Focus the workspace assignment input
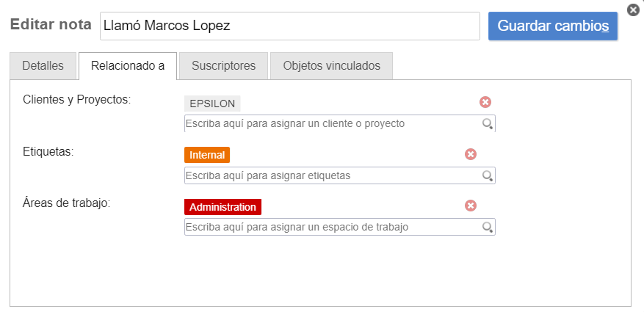The height and width of the screenshot is (312, 644). [x=332, y=228]
